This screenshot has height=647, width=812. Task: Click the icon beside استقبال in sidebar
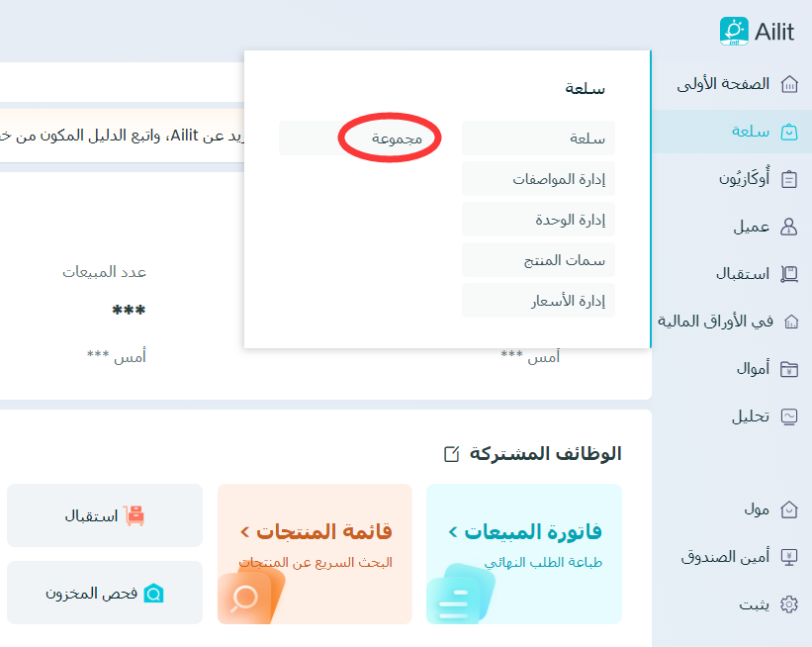pyautogui.click(x=789, y=274)
